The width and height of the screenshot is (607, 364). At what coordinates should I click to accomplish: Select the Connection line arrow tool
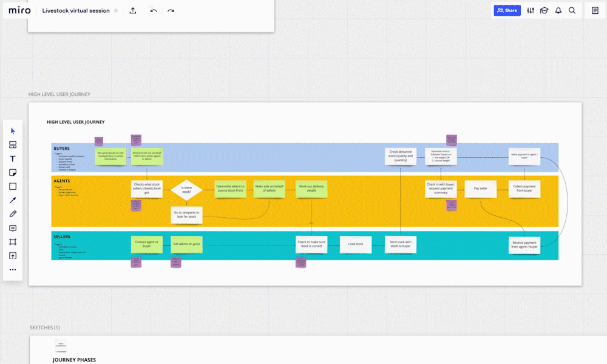[13, 200]
